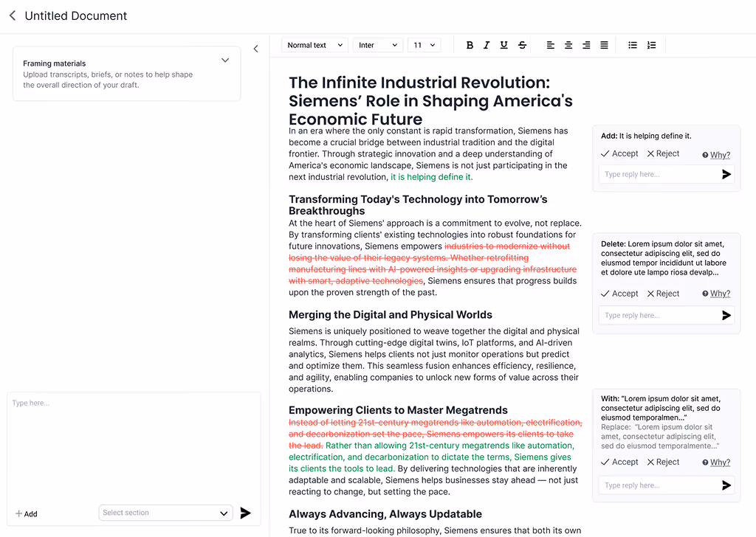Accept the Delete suggestion
The height and width of the screenshot is (537, 756).
pyautogui.click(x=619, y=294)
